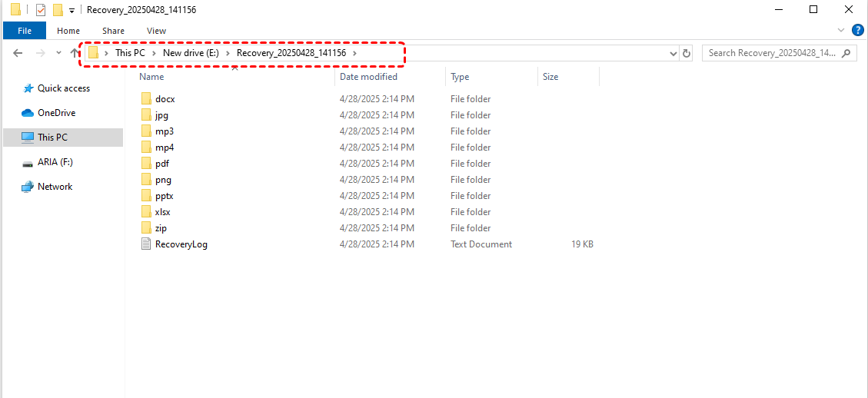Viewport: 868px width, 398px height.
Task: Expand chevron after New drive (E:) breadcrumb
Action: (x=228, y=53)
